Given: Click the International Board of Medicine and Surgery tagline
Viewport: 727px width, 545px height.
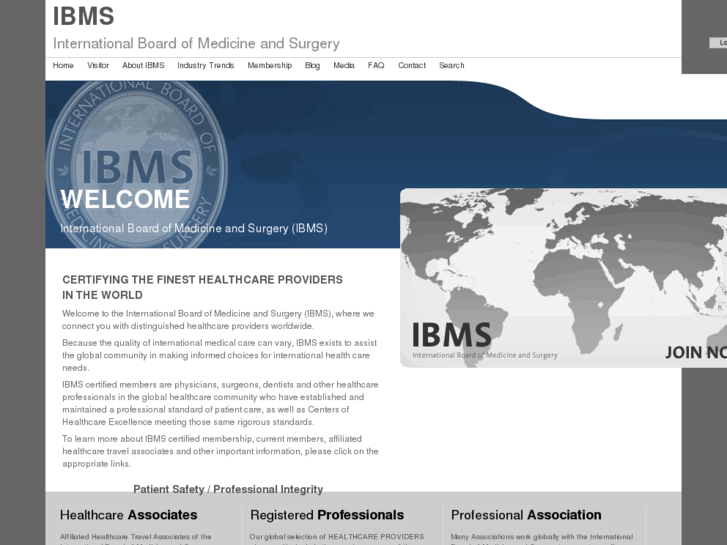Looking at the screenshot, I should (196, 43).
